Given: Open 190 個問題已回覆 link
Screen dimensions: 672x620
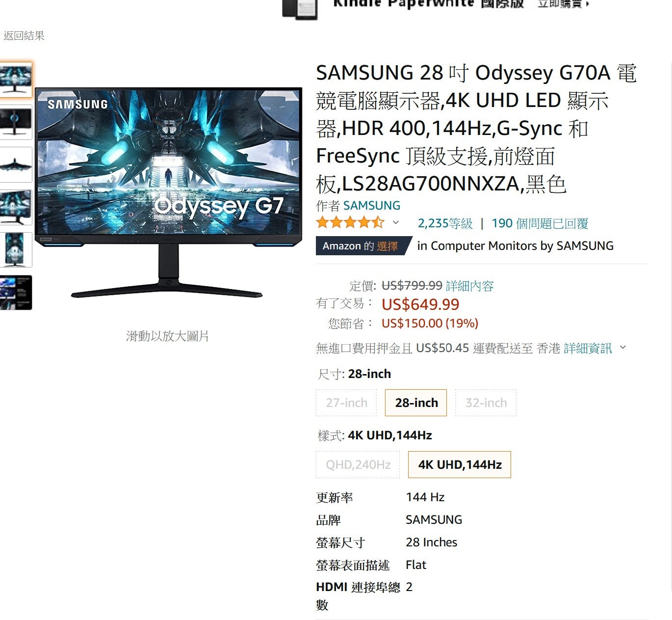Looking at the screenshot, I should [x=540, y=224].
